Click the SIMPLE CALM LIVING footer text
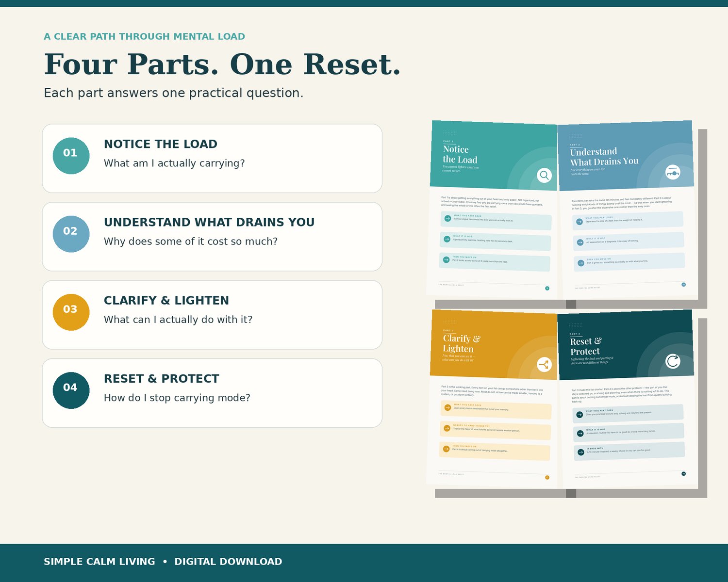The width and height of the screenshot is (728, 582). (99, 562)
